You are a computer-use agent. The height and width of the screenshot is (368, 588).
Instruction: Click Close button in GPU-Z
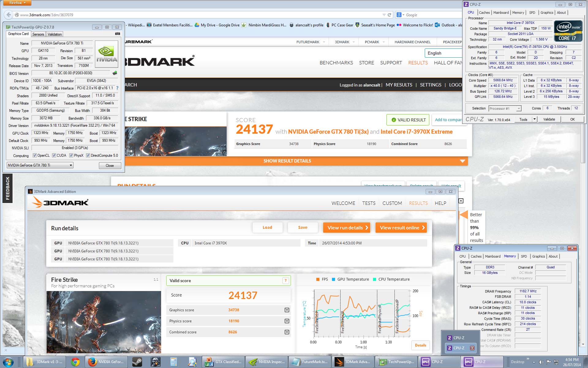point(110,166)
